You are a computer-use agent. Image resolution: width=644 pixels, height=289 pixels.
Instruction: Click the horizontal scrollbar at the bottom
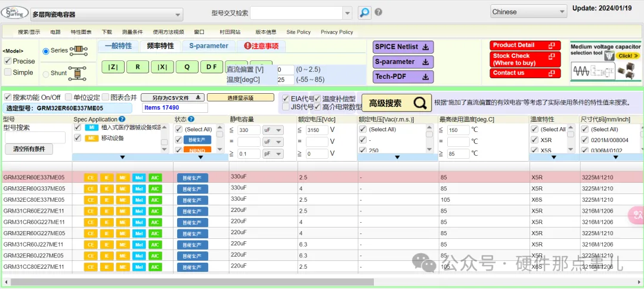[x=191, y=282]
